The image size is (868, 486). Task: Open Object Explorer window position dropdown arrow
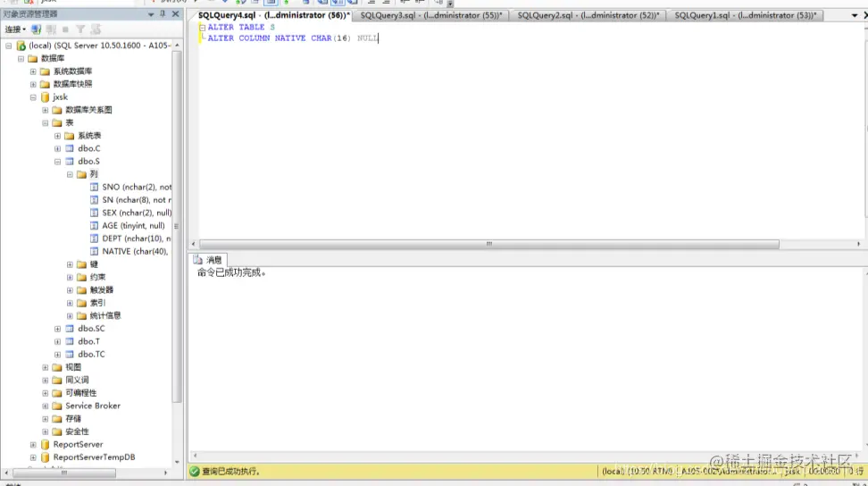[x=151, y=14]
